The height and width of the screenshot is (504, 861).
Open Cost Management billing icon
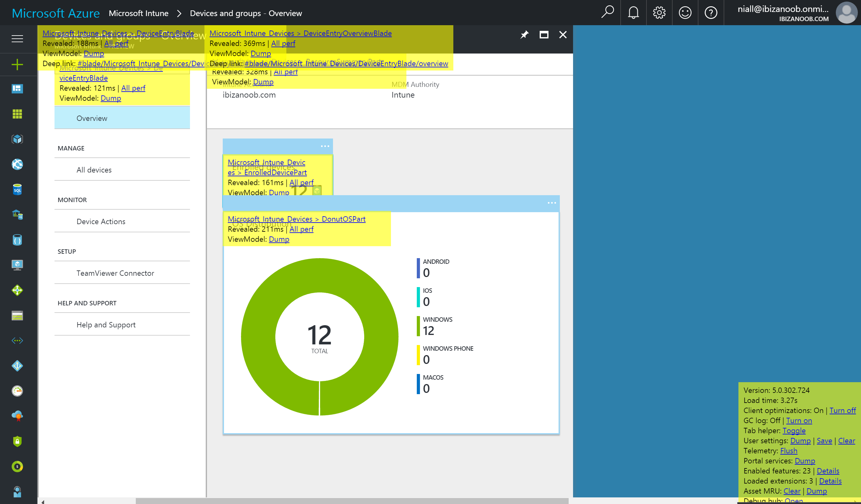pyautogui.click(x=17, y=467)
